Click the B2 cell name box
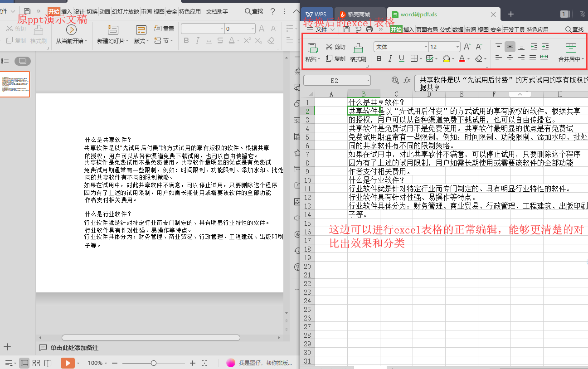Image resolution: width=588 pixels, height=369 pixels. point(334,81)
